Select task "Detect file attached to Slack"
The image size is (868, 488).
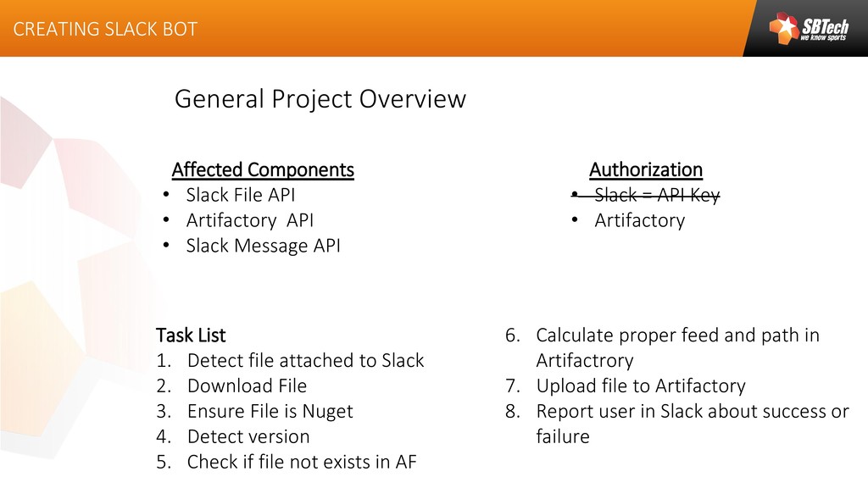(x=305, y=360)
